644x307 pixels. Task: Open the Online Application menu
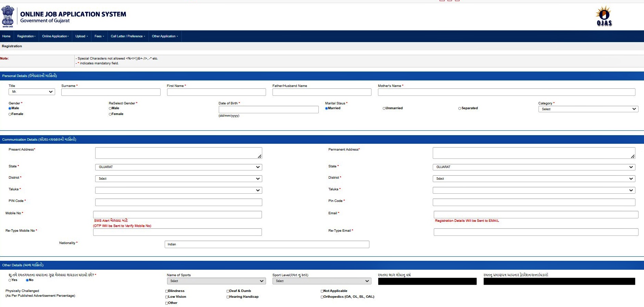tap(55, 36)
